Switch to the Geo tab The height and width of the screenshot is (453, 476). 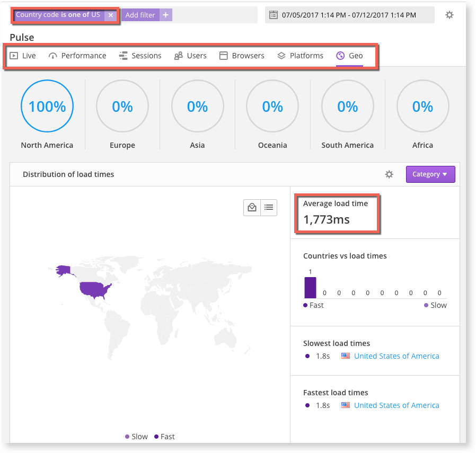(x=349, y=55)
